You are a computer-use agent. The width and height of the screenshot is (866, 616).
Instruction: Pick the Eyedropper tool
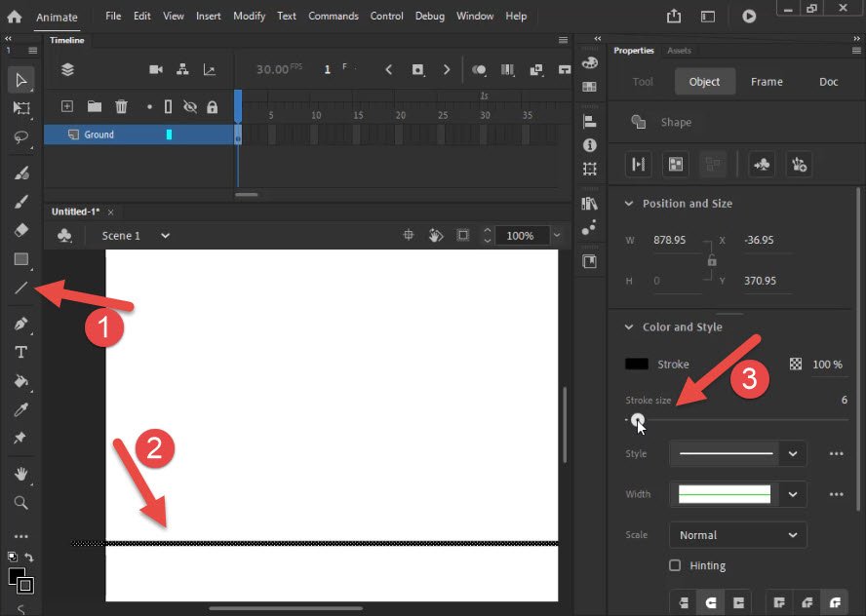(x=21, y=409)
